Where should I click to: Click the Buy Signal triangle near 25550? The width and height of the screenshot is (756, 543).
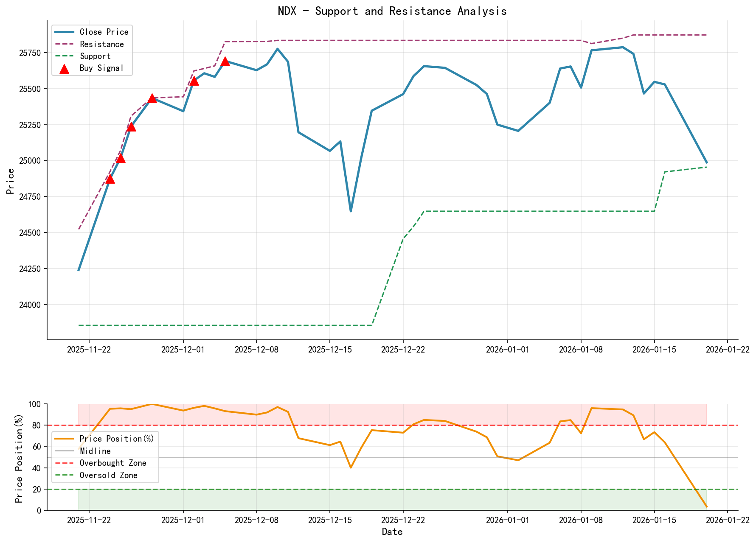[194, 81]
